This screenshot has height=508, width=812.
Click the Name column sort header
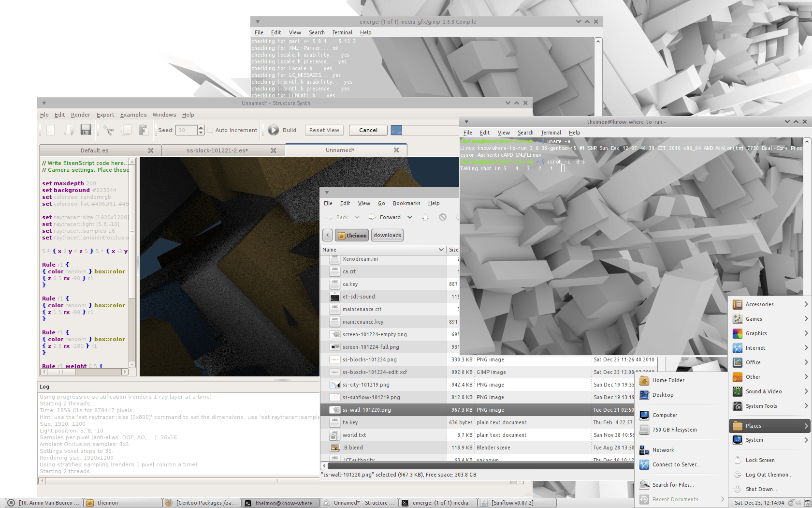(383, 250)
